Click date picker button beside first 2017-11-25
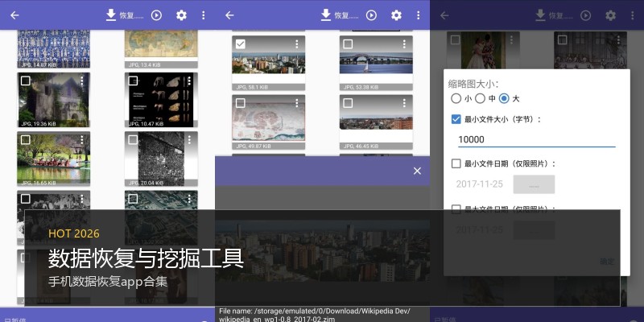The width and height of the screenshot is (644, 322). (534, 184)
